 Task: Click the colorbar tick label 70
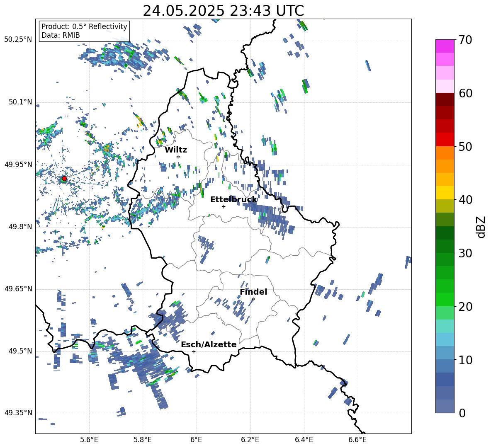click(x=465, y=40)
